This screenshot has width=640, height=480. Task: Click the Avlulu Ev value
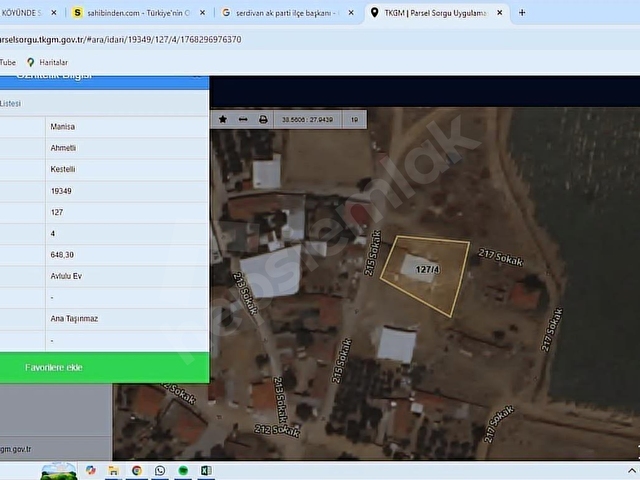click(x=66, y=276)
